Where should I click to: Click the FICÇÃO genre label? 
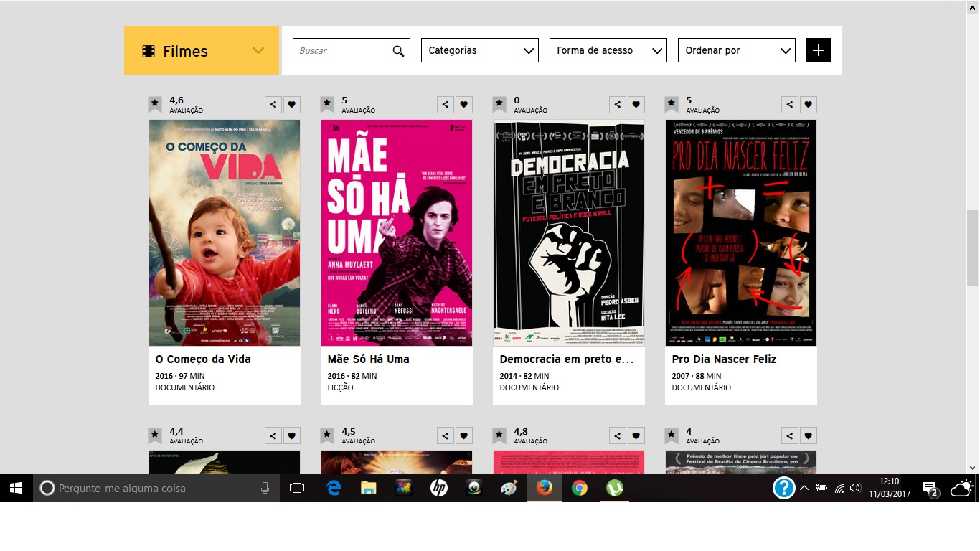[341, 387]
